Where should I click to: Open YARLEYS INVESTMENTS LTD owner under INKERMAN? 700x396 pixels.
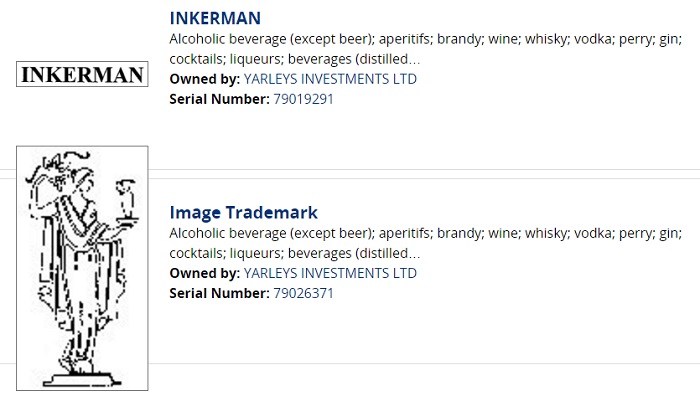[330, 79]
